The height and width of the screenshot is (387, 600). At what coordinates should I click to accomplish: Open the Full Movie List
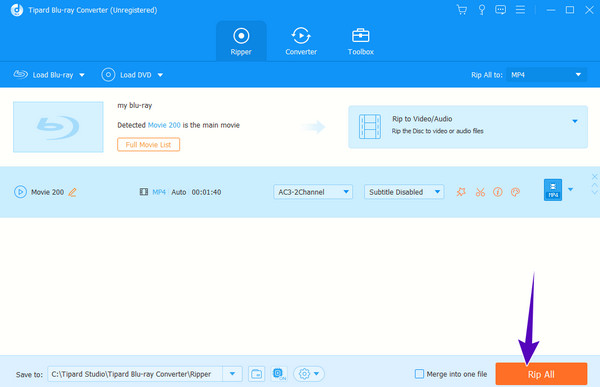(x=148, y=145)
